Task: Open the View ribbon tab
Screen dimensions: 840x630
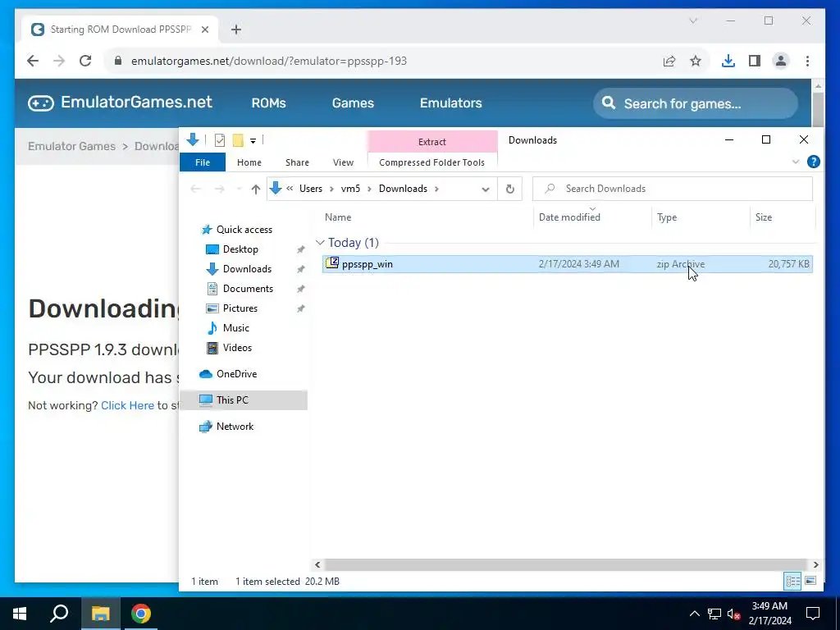Action: (x=343, y=162)
